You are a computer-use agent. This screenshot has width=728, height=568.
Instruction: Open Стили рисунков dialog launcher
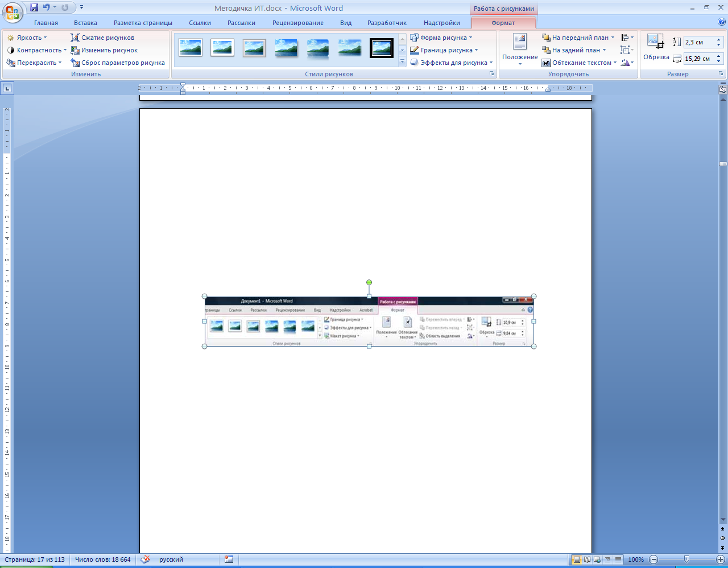[491, 74]
